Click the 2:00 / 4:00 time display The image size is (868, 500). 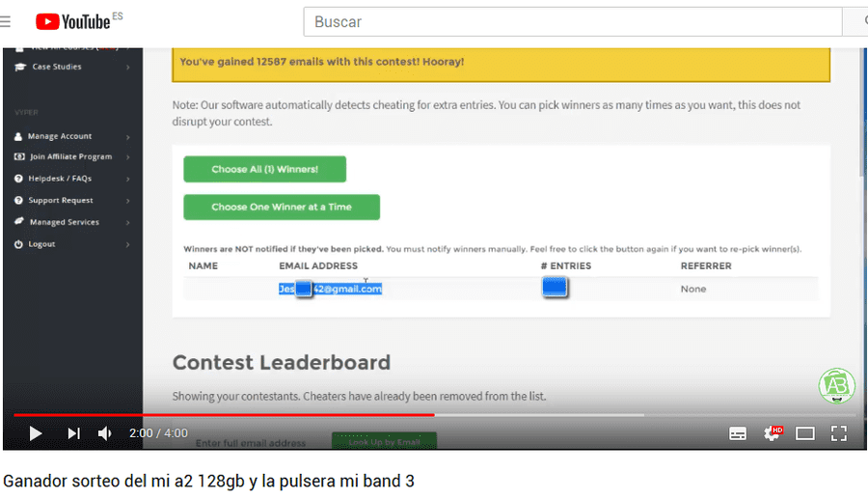click(158, 433)
